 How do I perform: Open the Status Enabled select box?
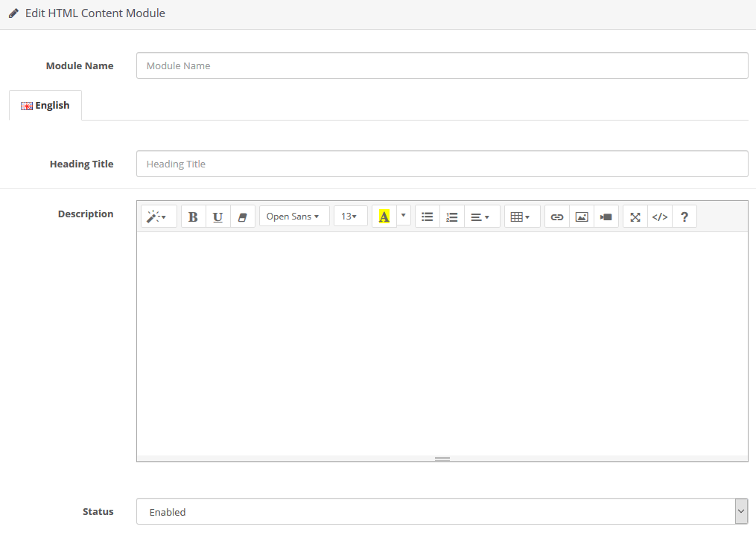click(442, 512)
